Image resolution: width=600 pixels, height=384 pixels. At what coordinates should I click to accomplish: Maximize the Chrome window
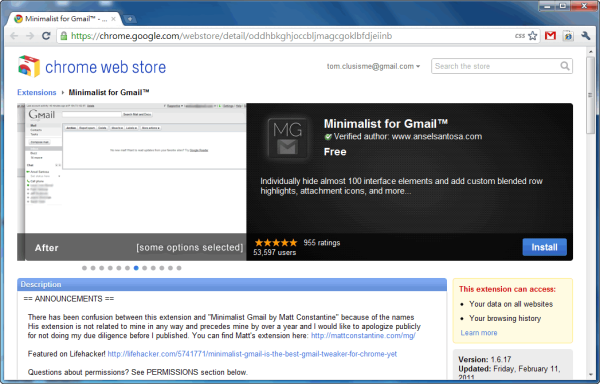click(x=563, y=6)
